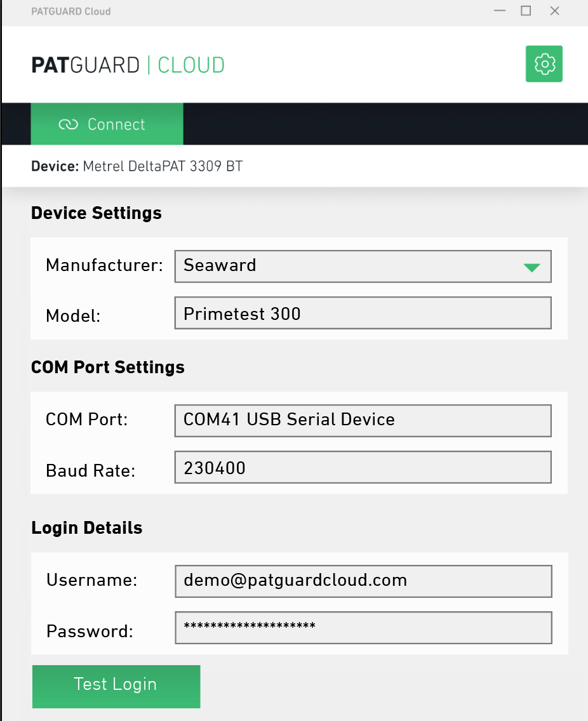Minimize the PATGUARD Cloud window
Viewport: 588px width, 721px height.
[500, 11]
